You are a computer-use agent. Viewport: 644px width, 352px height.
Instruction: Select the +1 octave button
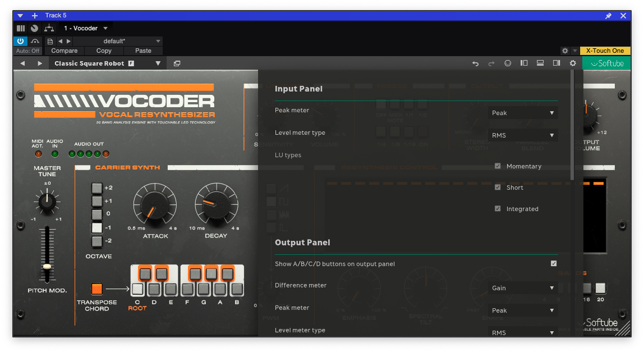(x=96, y=201)
